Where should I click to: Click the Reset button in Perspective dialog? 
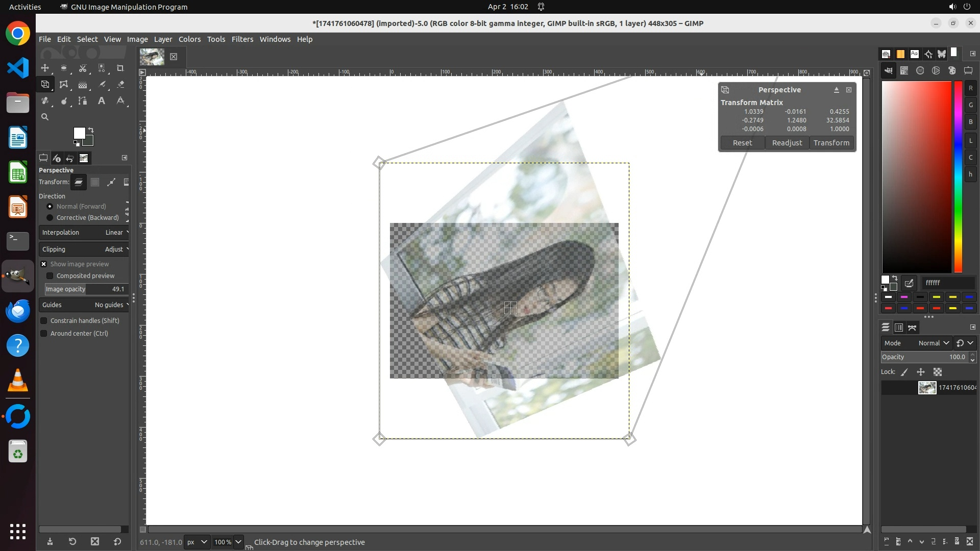742,143
